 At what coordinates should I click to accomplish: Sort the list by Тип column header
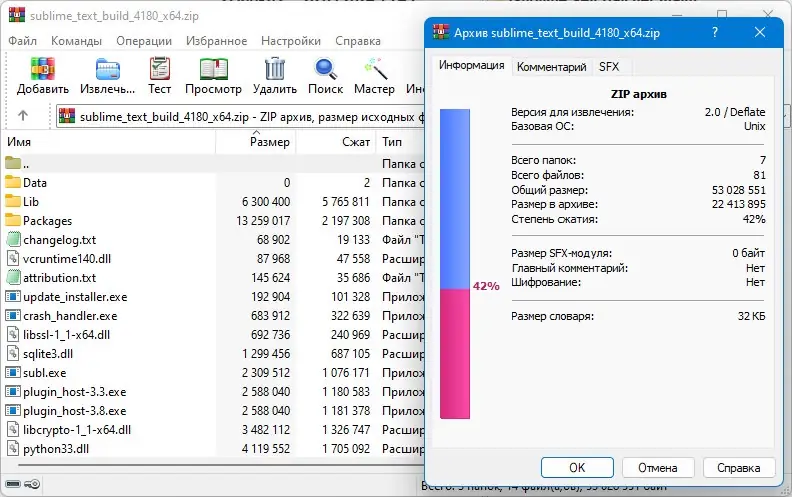coord(400,142)
